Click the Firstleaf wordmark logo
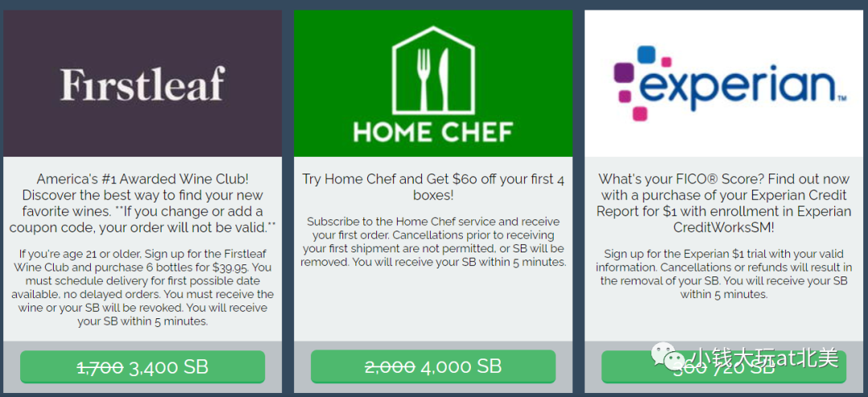 coord(142,84)
